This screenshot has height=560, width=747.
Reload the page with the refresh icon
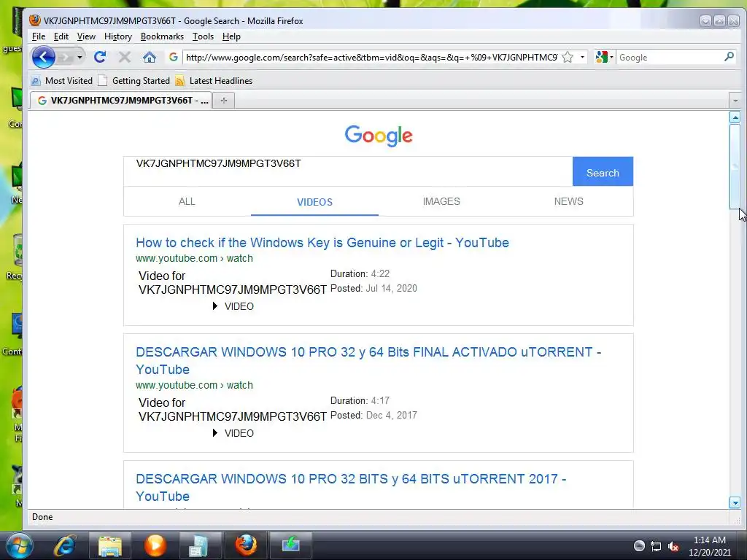pyautogui.click(x=99, y=58)
